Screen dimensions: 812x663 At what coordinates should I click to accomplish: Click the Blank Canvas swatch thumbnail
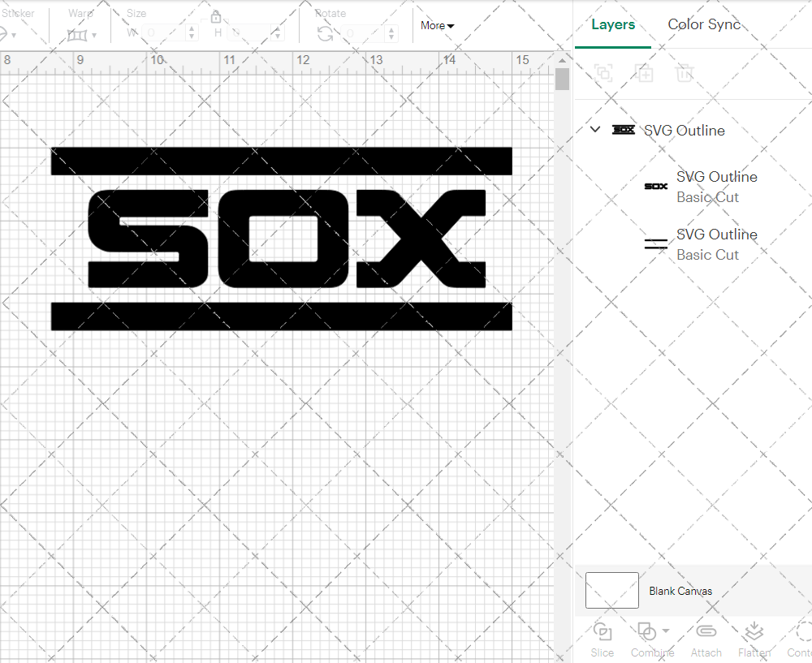click(x=612, y=590)
